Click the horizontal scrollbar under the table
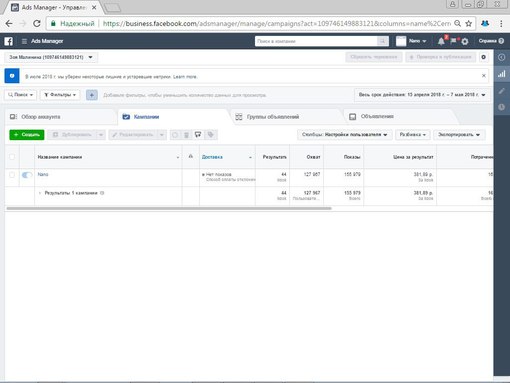Screen dimensions: 510x383 click(x=169, y=208)
